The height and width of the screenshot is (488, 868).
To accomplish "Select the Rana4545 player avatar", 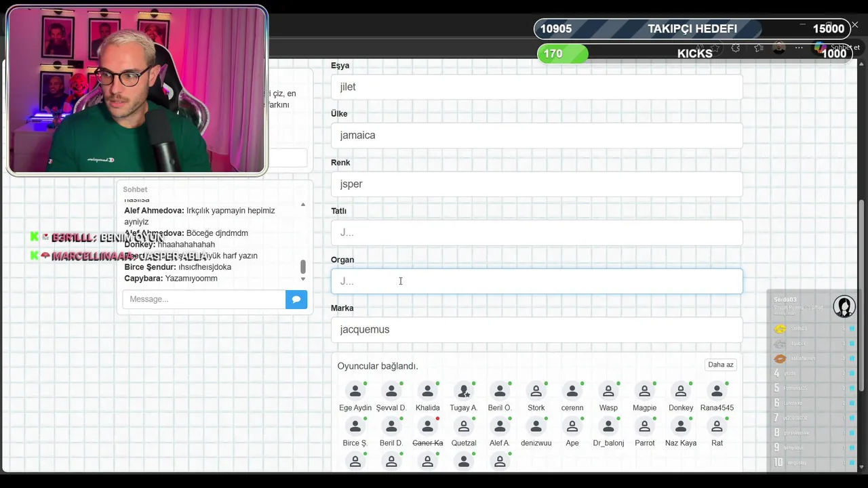I will click(717, 390).
